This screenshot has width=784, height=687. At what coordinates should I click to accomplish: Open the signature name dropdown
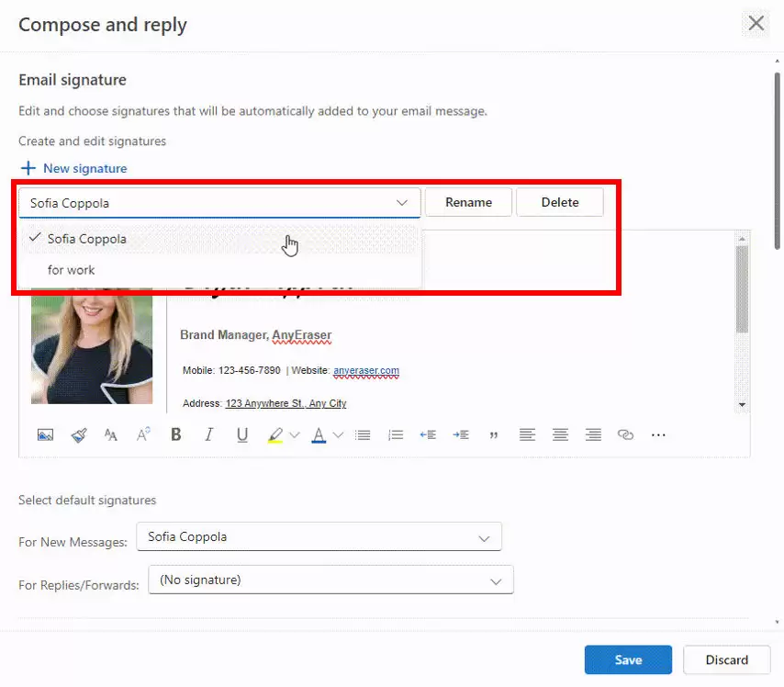point(219,203)
